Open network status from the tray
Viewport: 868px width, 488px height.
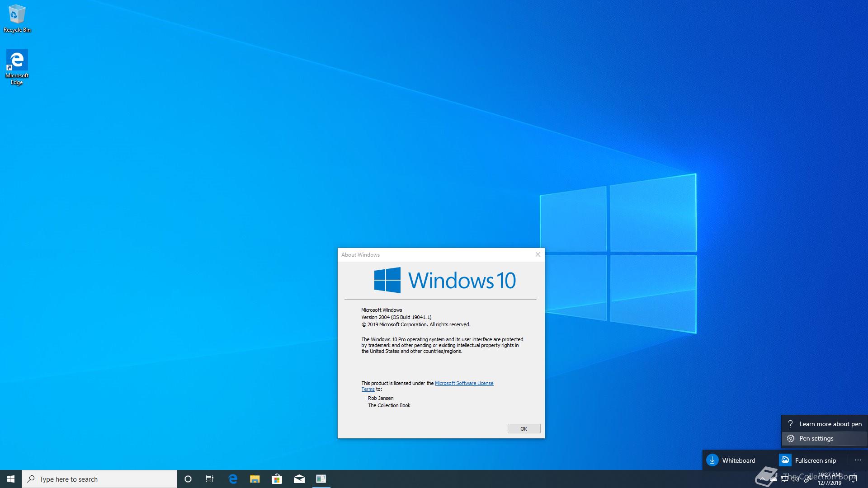pos(784,479)
